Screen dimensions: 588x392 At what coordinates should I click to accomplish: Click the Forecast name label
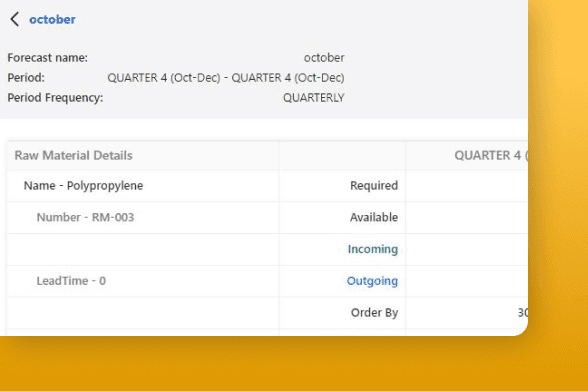47,58
